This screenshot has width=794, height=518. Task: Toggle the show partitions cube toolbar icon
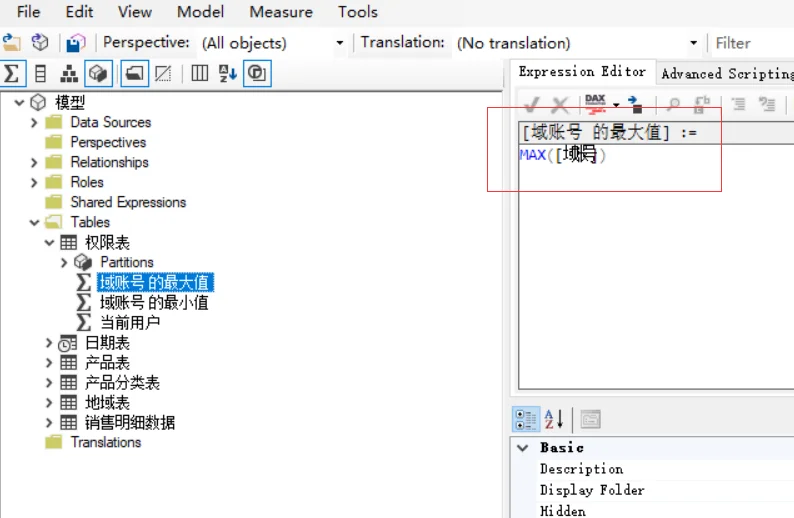pos(98,74)
